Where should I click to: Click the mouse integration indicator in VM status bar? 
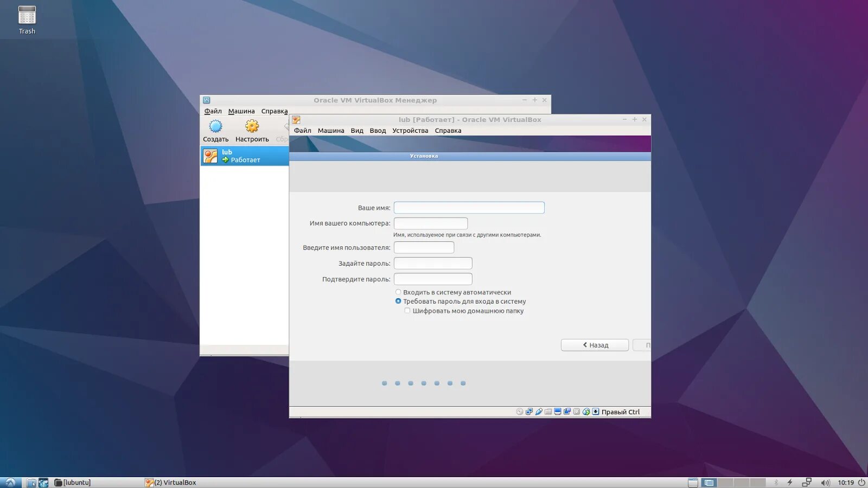pyautogui.click(x=586, y=412)
